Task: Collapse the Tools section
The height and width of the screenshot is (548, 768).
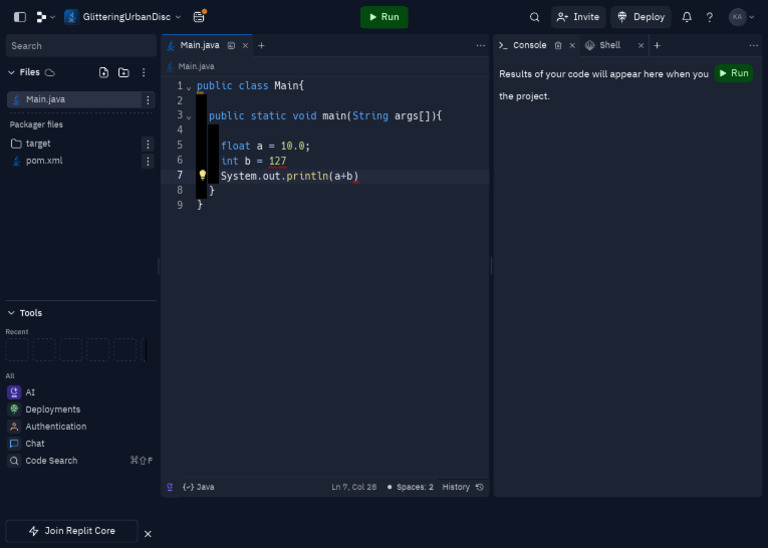Action: (x=11, y=313)
